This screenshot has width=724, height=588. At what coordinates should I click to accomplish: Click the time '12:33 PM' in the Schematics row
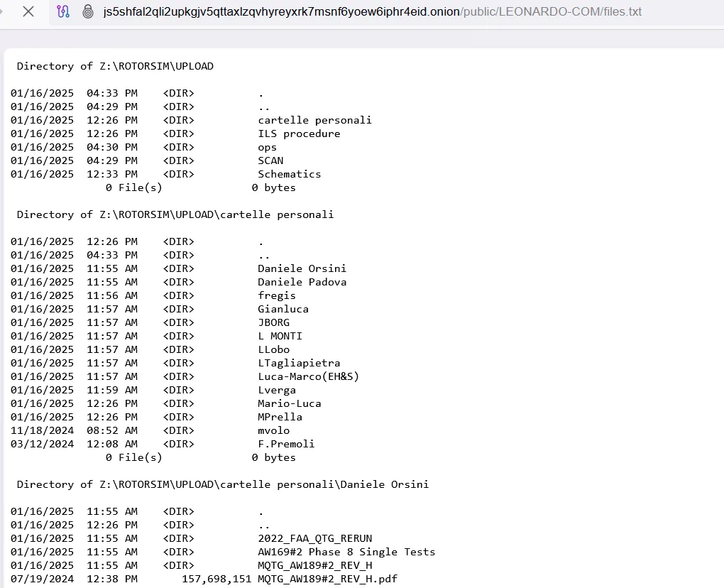coord(112,174)
